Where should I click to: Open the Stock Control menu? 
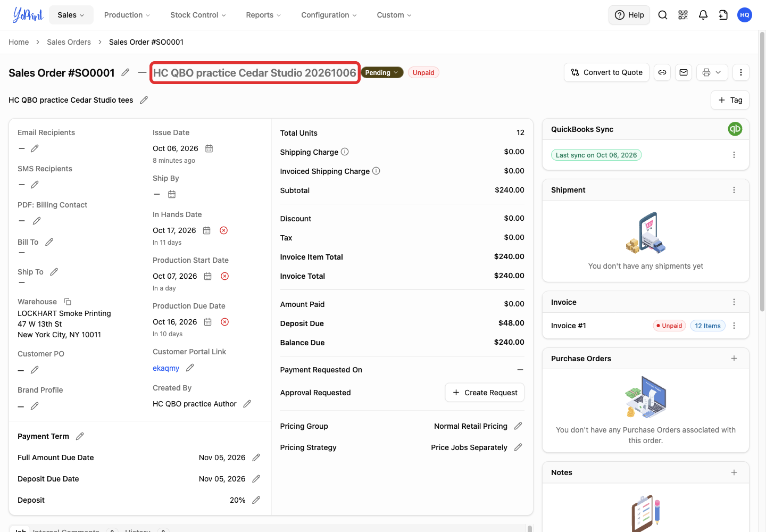198,15
